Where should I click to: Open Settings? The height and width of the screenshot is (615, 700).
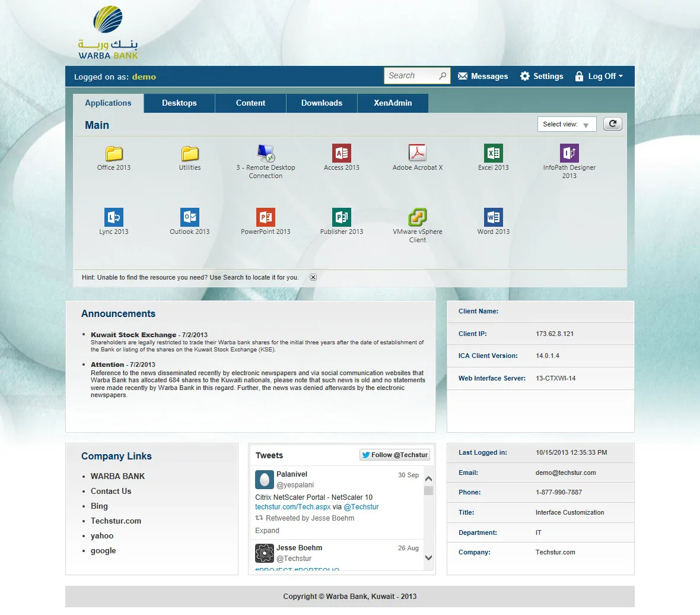[542, 77]
